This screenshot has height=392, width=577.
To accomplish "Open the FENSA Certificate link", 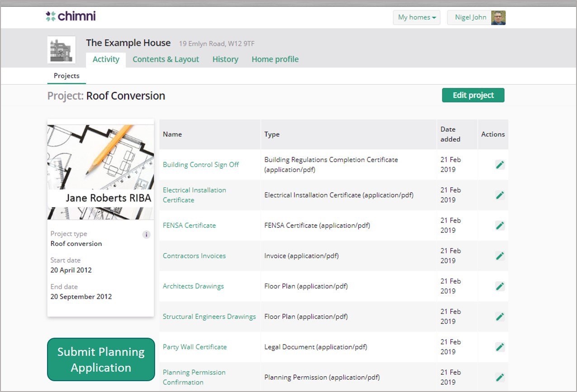I will (x=189, y=225).
